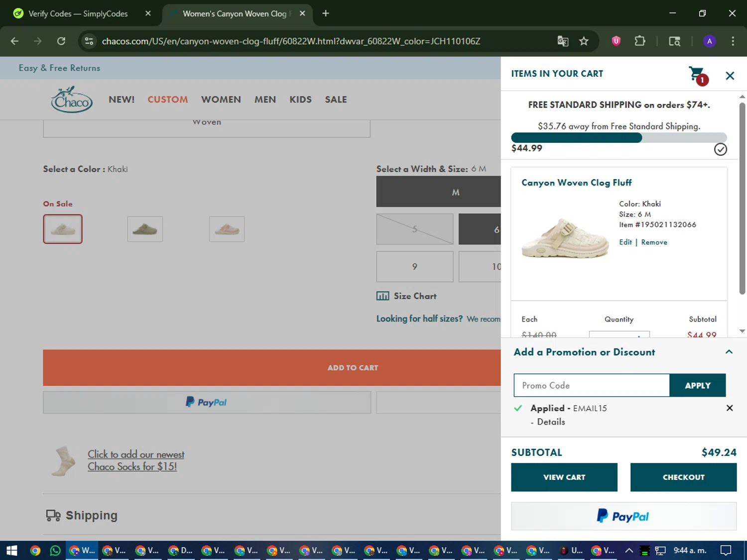Select size 9

pos(415,267)
